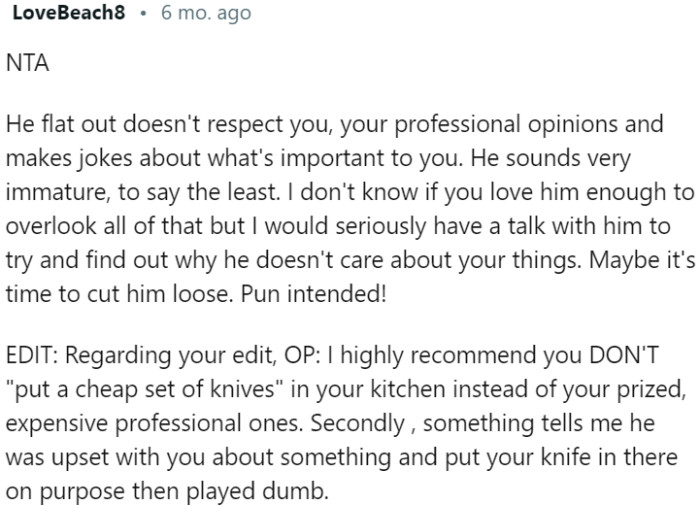Click the word "EDIT:" starting second paragraph

tap(33, 358)
